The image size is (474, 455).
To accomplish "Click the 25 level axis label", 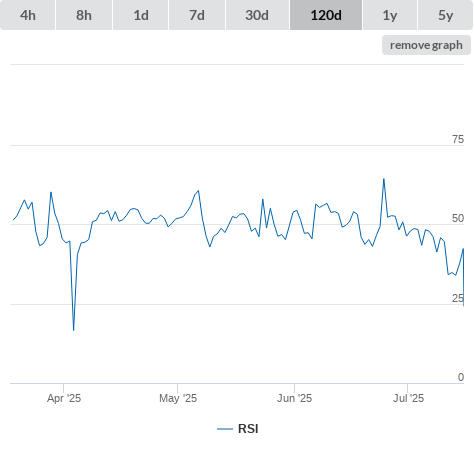I will pyautogui.click(x=458, y=298).
